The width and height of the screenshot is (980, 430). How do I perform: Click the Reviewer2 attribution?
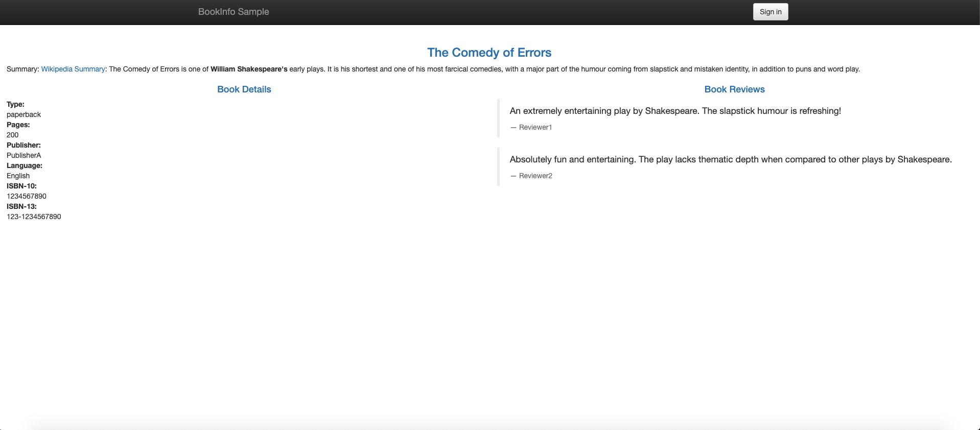coord(535,176)
